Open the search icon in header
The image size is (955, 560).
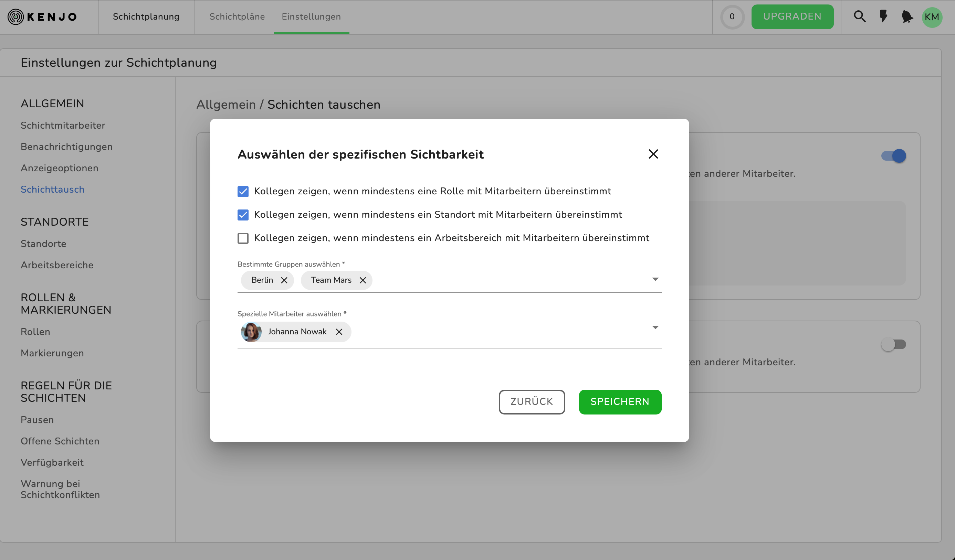pyautogui.click(x=859, y=17)
